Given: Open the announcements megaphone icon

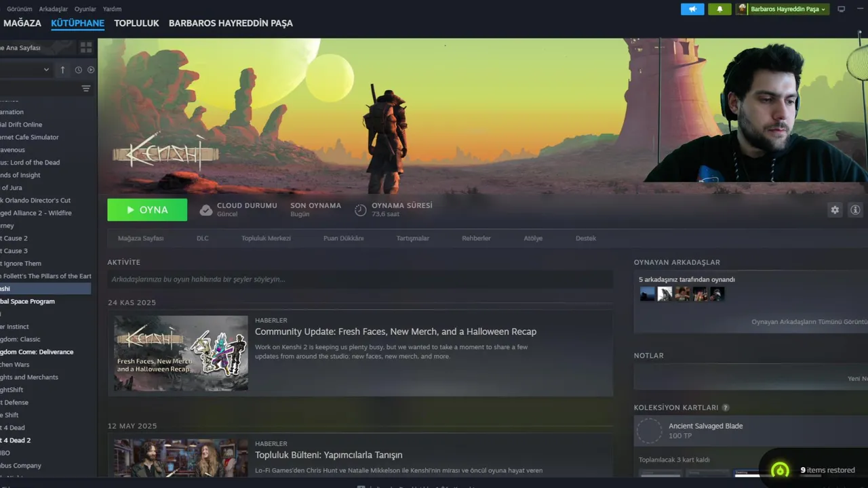Looking at the screenshot, I should (x=692, y=9).
